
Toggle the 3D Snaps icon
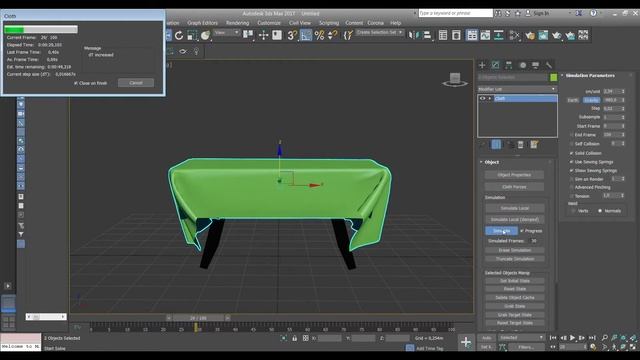(292, 36)
